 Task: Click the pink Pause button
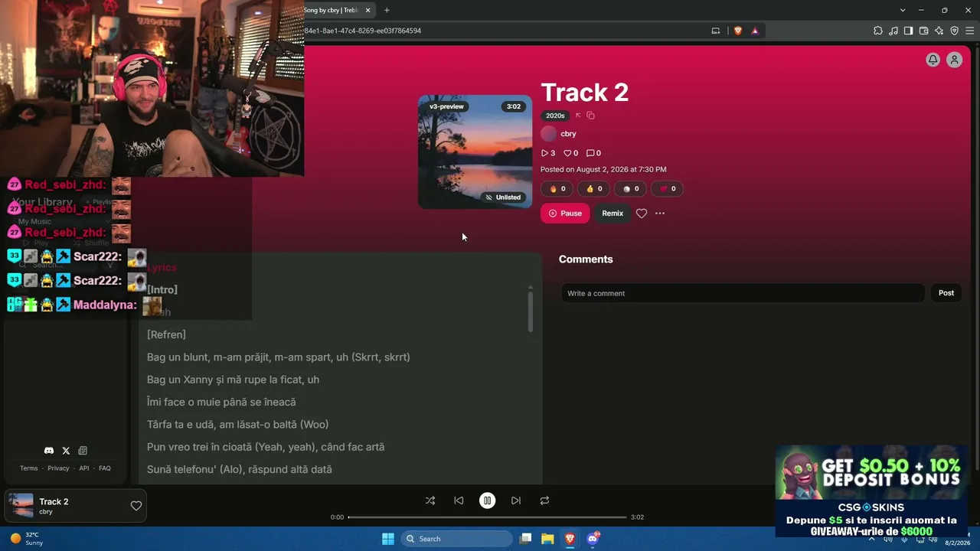(x=565, y=214)
